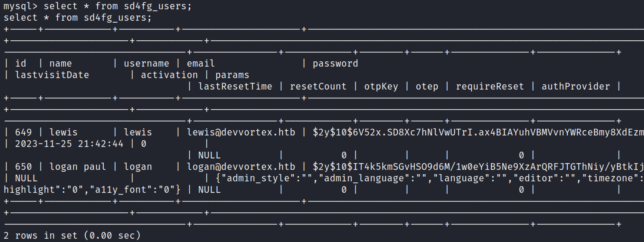The height and width of the screenshot is (242, 644).
Task: Click the '2 rows in set' result line
Action: [x=72, y=236]
